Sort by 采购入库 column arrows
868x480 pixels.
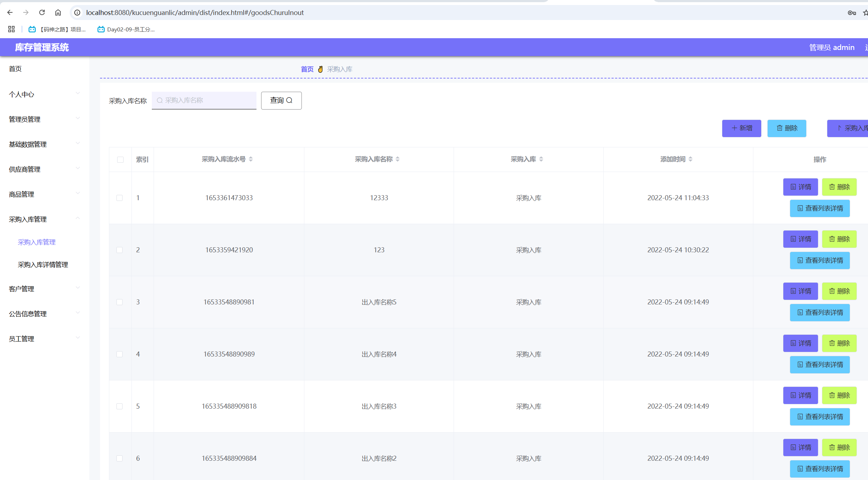click(541, 159)
